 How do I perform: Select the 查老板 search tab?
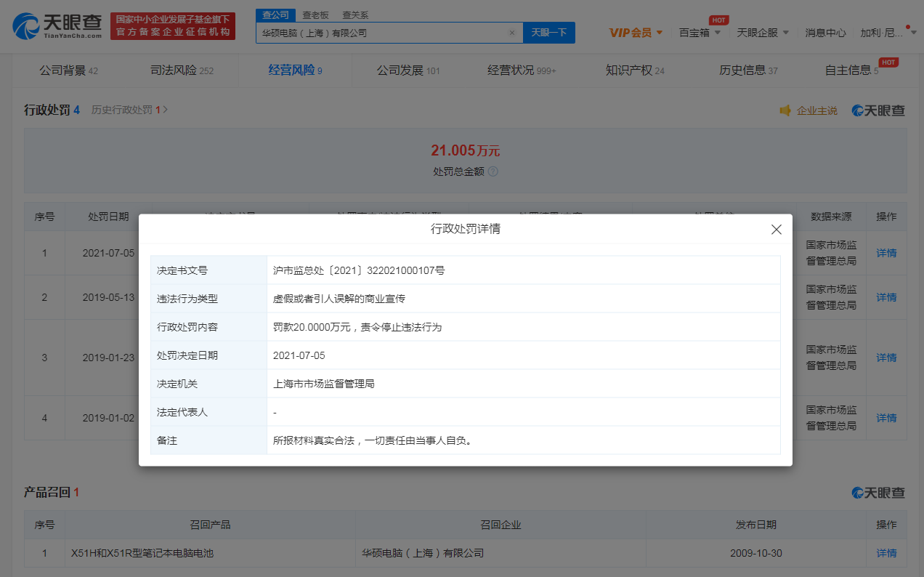315,15
